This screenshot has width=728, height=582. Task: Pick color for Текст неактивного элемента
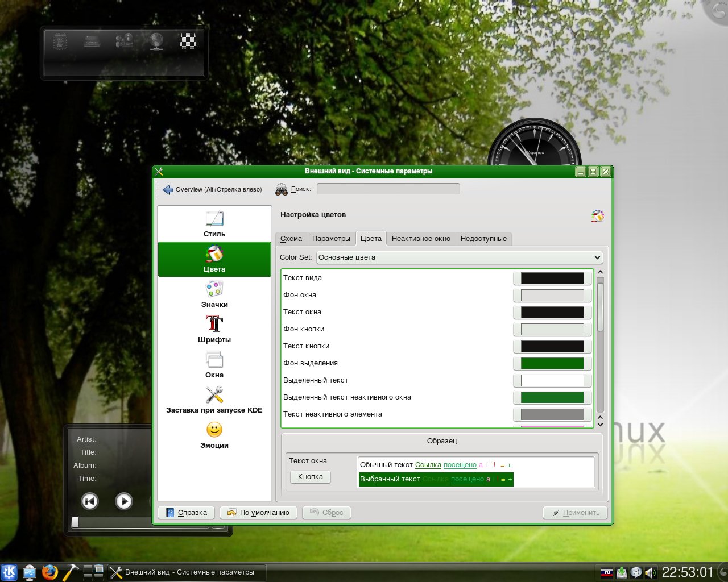coord(552,414)
